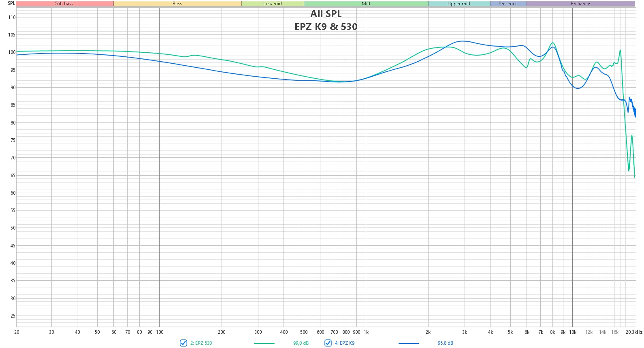Click the "14k" frequency axis tick label
The height and width of the screenshot is (348, 644).
click(x=603, y=332)
